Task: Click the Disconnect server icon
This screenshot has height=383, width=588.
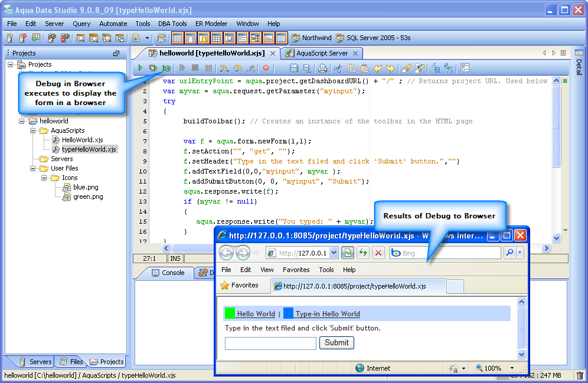Action: pyautogui.click(x=65, y=38)
